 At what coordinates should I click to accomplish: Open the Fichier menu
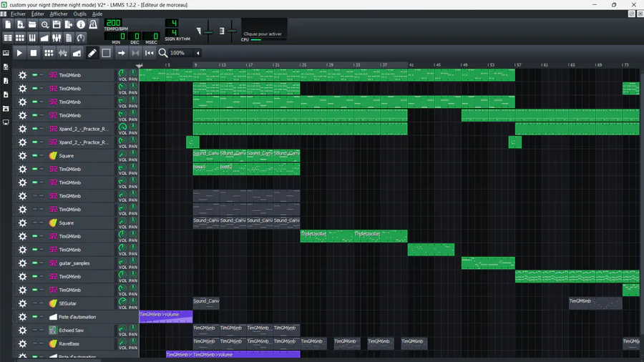click(18, 14)
